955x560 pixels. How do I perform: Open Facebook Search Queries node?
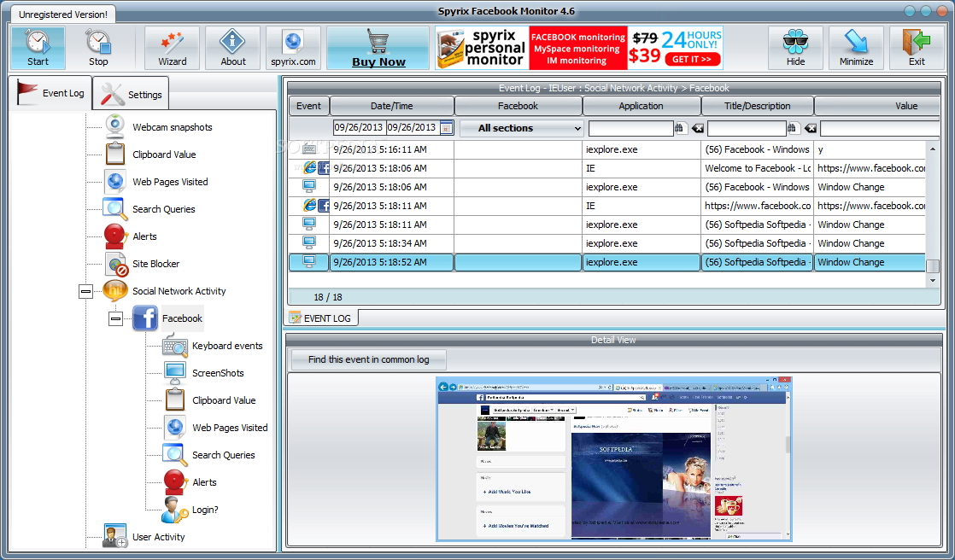(x=223, y=455)
